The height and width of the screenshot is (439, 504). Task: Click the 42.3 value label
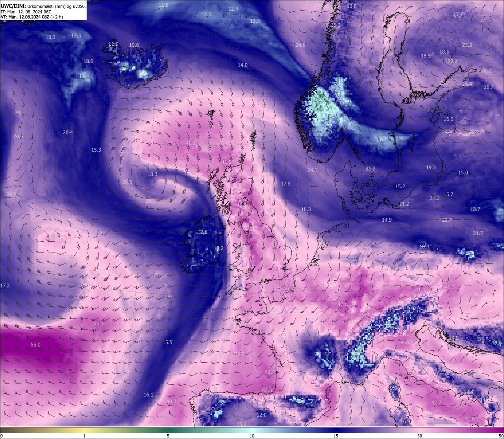(x=267, y=390)
